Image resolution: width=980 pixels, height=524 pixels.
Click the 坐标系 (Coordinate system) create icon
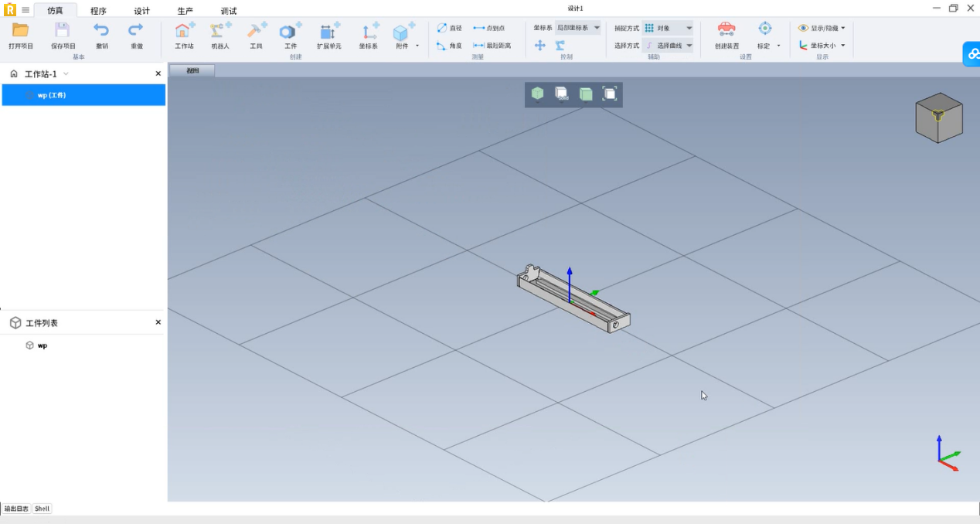tap(369, 32)
